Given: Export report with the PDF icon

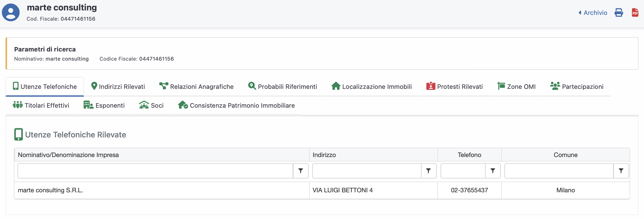Looking at the screenshot, I should [x=635, y=13].
